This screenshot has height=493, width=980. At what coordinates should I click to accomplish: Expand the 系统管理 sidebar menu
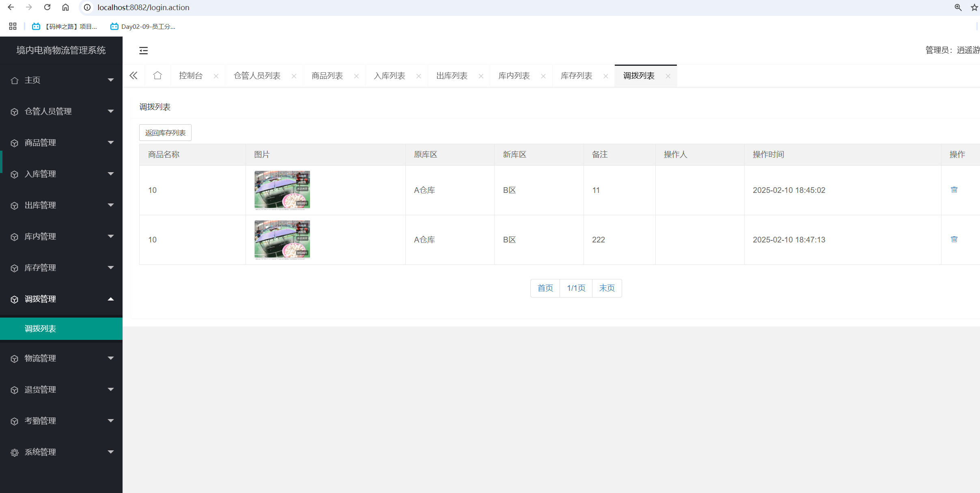tap(61, 452)
